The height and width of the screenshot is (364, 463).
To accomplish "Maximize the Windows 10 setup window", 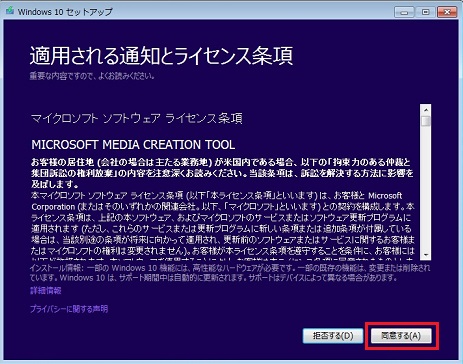I will click(x=425, y=12).
